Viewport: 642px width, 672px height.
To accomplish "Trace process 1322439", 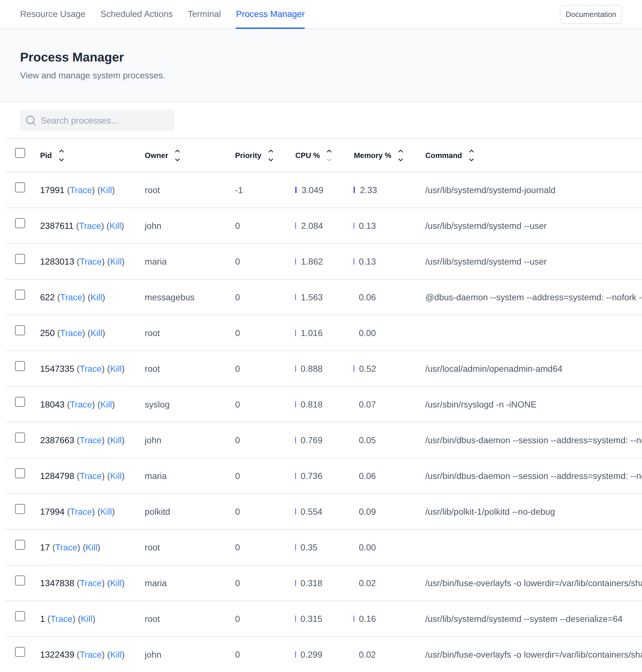I will pyautogui.click(x=91, y=654).
